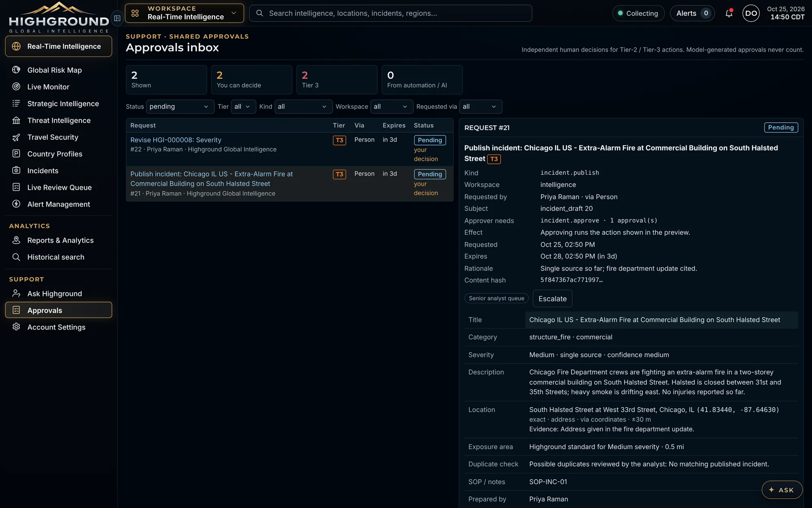Click the Escalate button
Image resolution: width=812 pixels, height=508 pixels.
552,299
